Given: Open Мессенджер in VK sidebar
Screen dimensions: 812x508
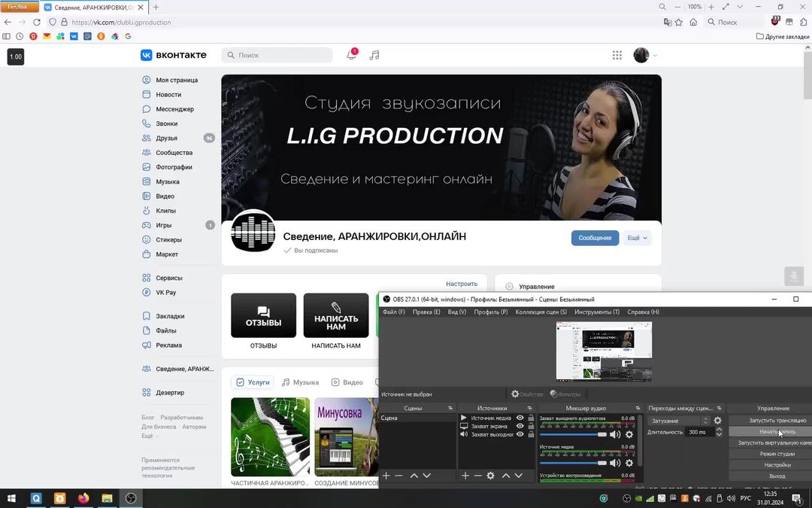Looking at the screenshot, I should coord(175,109).
